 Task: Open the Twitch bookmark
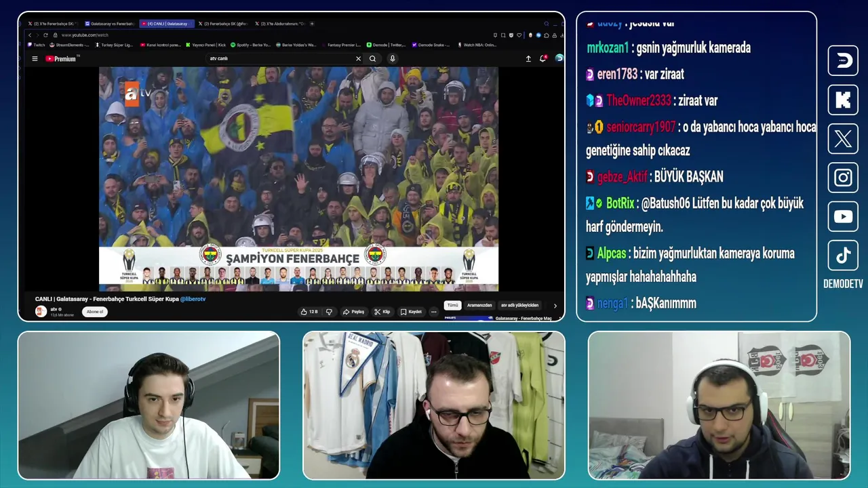click(x=36, y=45)
